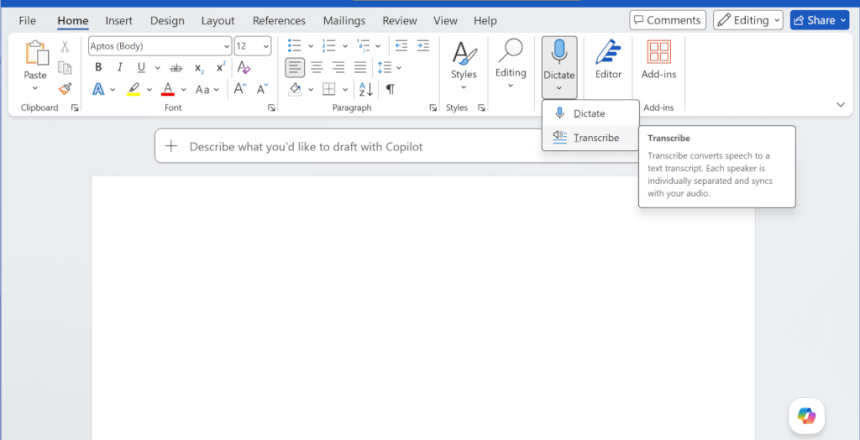860x440 pixels.
Task: Switch to the Design tab
Action: [x=167, y=21]
